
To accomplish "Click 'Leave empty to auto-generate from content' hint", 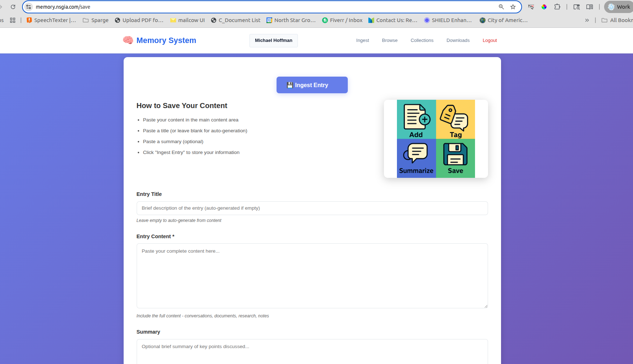I will 179,220.
